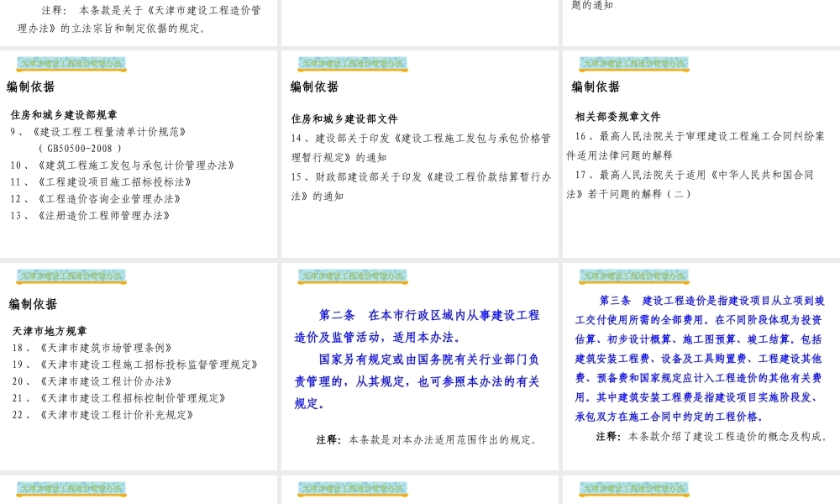Click the 相关部委规章文件 subheading
Viewport: 840px width, 504px height.
point(617,117)
